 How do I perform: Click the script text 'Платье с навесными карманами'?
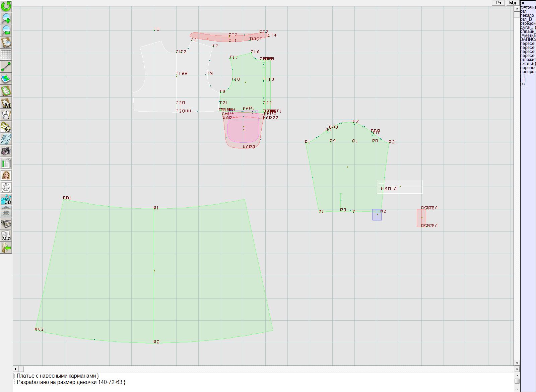coord(56,376)
